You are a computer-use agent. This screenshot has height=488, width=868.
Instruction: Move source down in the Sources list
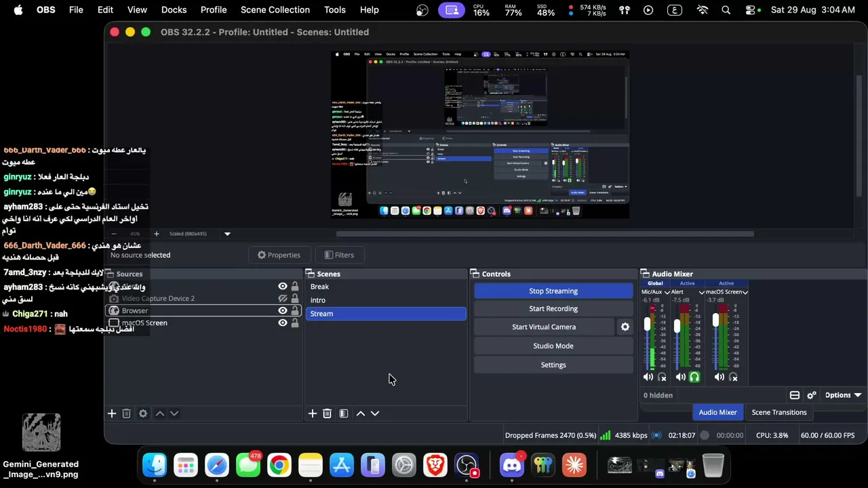(x=174, y=413)
